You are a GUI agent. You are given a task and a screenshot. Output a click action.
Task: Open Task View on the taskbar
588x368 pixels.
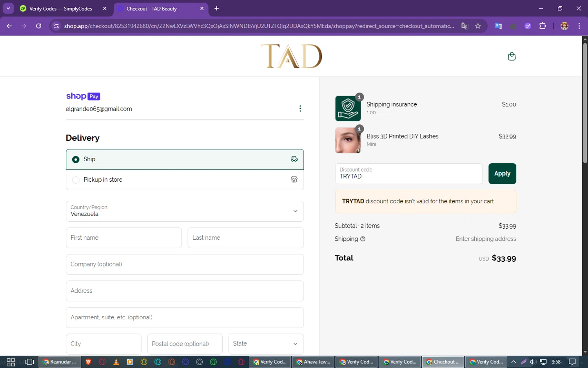29,362
